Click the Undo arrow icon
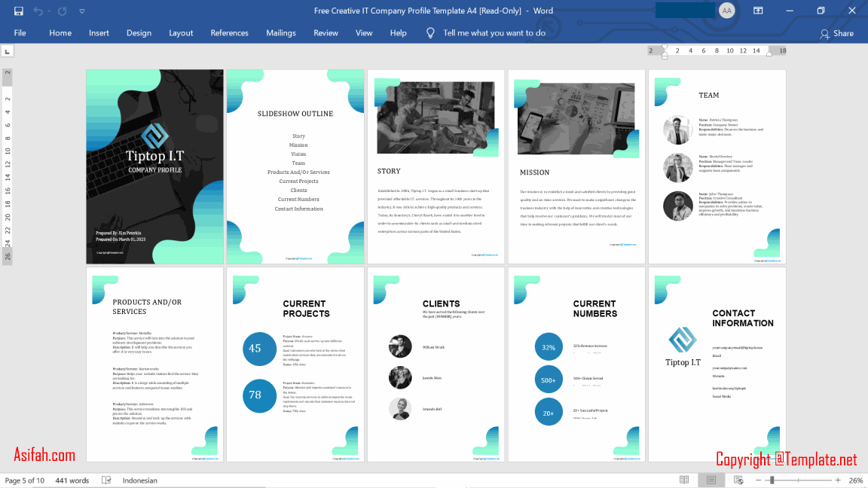Viewport: 868px width, 488px height. [37, 11]
